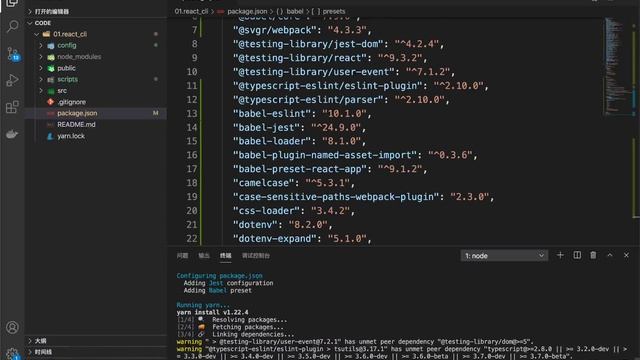This screenshot has width=640, height=360.
Task: Click "babel-preset-react-app" key text
Action: click(x=300, y=169)
